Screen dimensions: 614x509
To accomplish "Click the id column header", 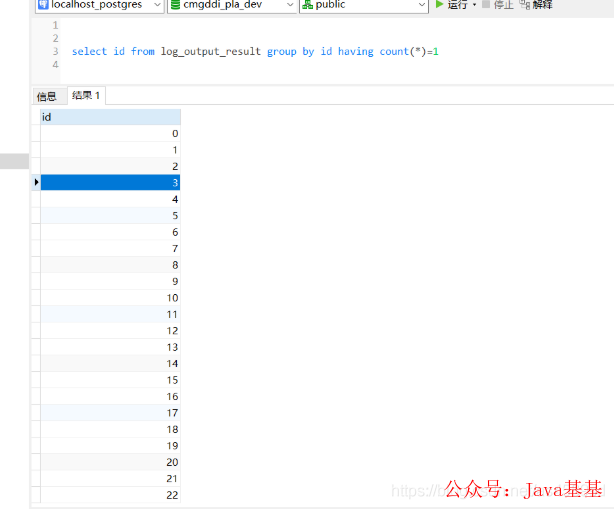I will coord(110,117).
